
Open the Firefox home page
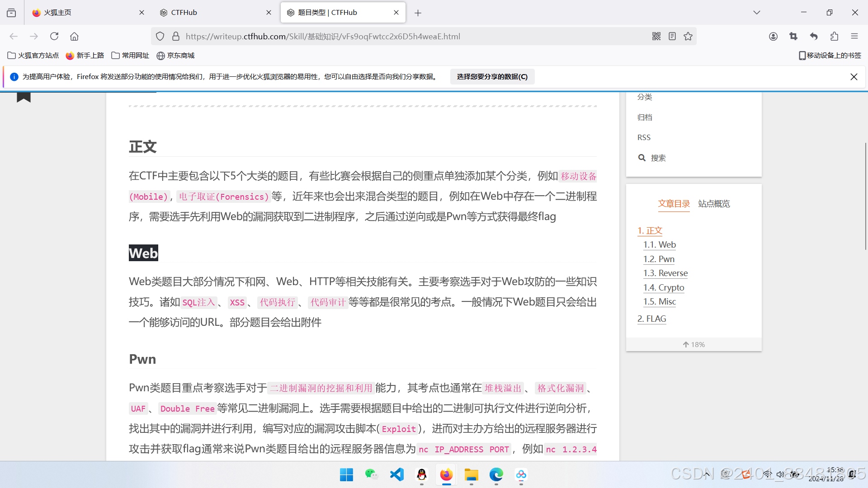pos(74,36)
